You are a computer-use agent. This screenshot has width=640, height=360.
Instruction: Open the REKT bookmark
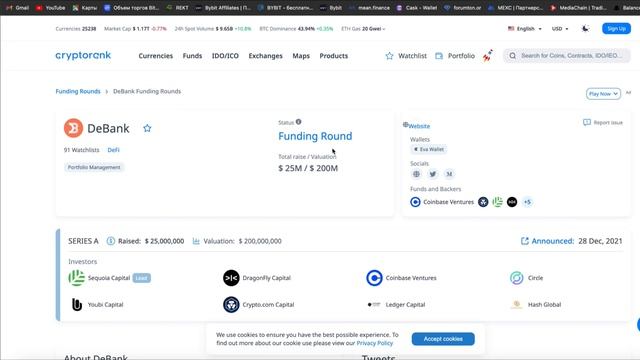(178, 7)
